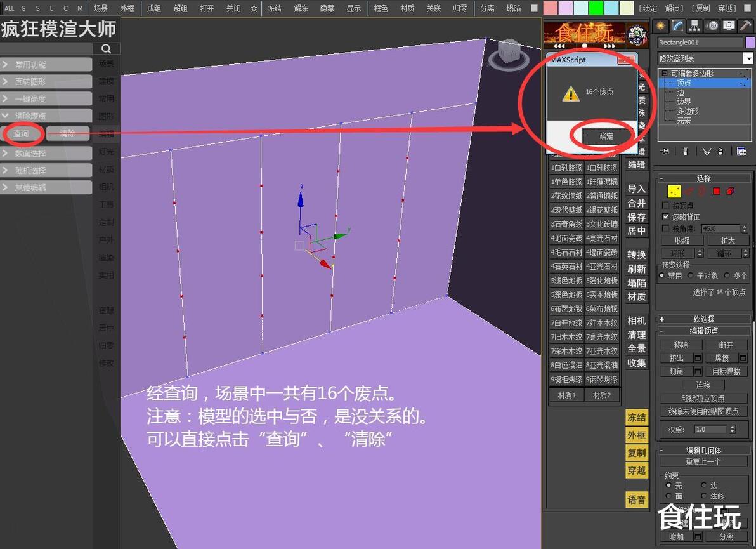Click 确定 in MAXScript dialog
This screenshot has height=549, width=756.
[606, 136]
